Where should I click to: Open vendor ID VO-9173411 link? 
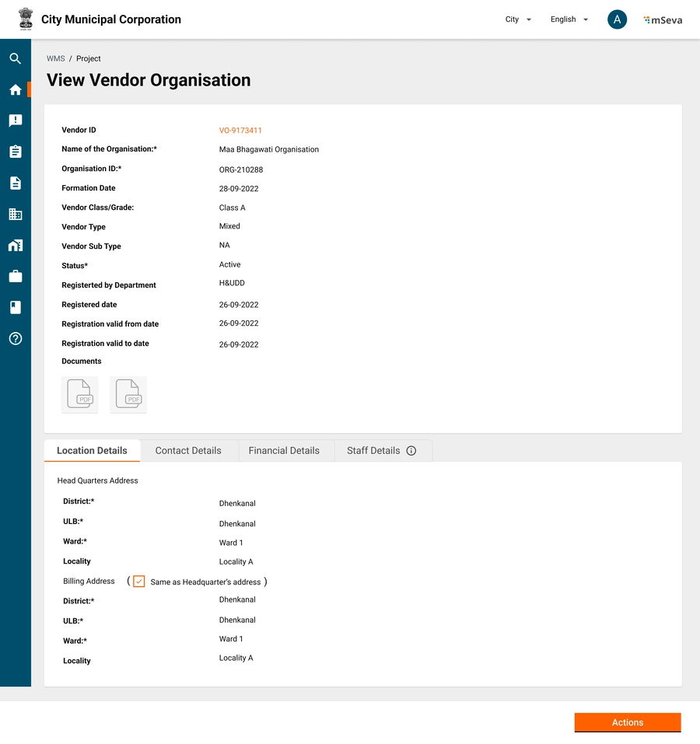pyautogui.click(x=240, y=131)
